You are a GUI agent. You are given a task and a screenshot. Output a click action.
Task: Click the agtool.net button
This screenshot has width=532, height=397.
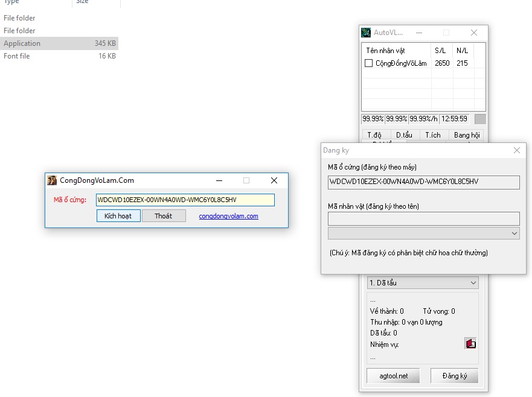tap(394, 376)
